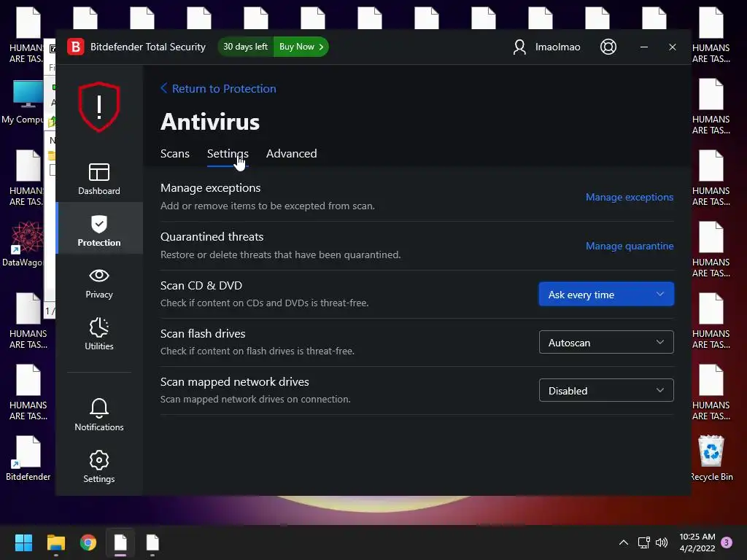Open the support lifebuoy icon

[x=608, y=47]
